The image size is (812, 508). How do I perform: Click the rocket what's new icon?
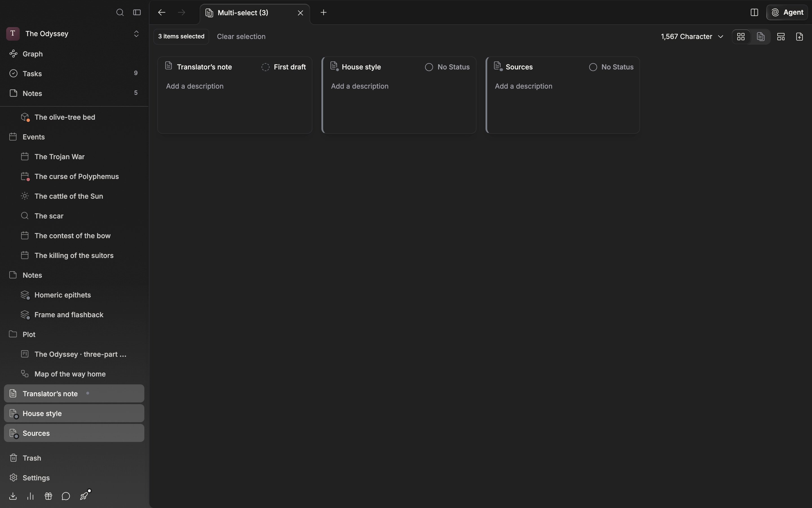point(84,496)
